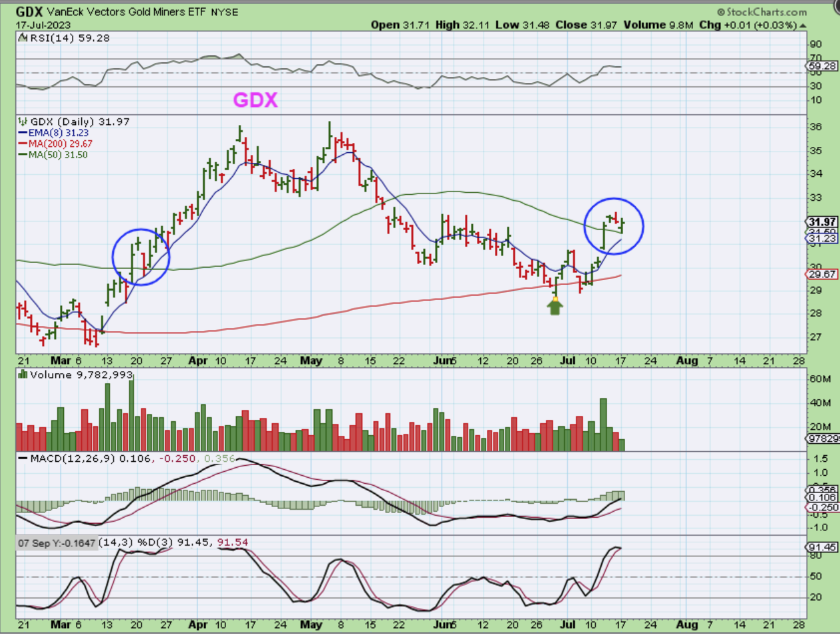The height and width of the screenshot is (634, 840).
Task: Click the MA(200) 29.67 legend entry
Action: click(x=61, y=144)
